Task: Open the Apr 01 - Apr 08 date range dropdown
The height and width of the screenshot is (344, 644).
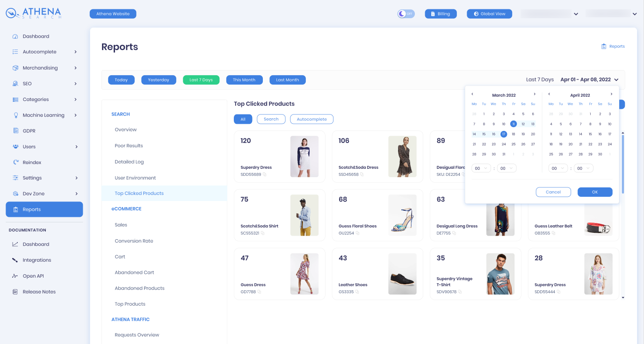Action: (589, 79)
